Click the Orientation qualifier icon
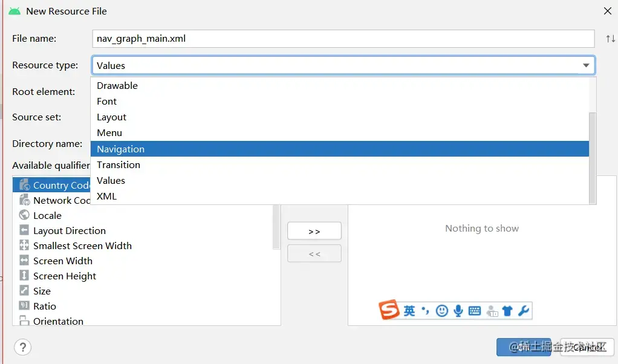This screenshot has height=364, width=618. click(x=24, y=320)
